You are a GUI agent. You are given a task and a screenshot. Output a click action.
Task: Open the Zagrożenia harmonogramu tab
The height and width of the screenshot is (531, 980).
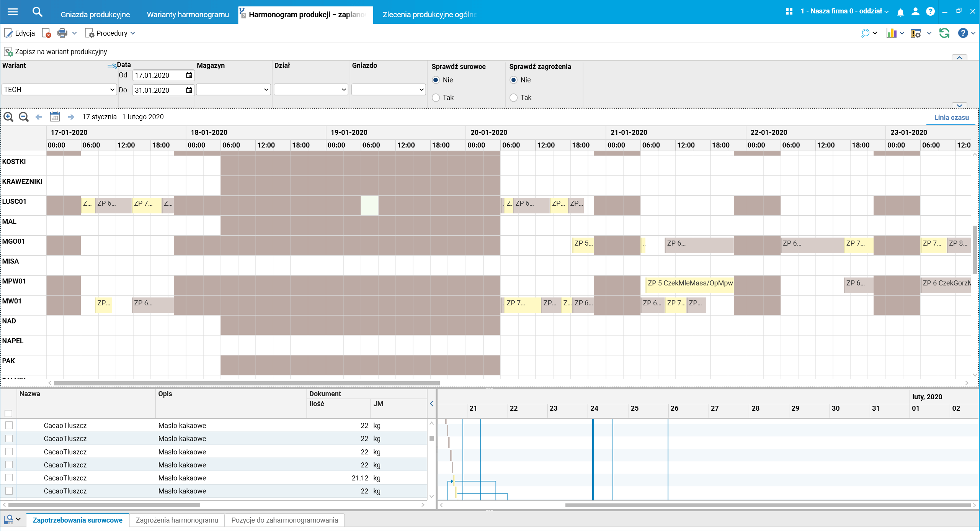(x=177, y=520)
